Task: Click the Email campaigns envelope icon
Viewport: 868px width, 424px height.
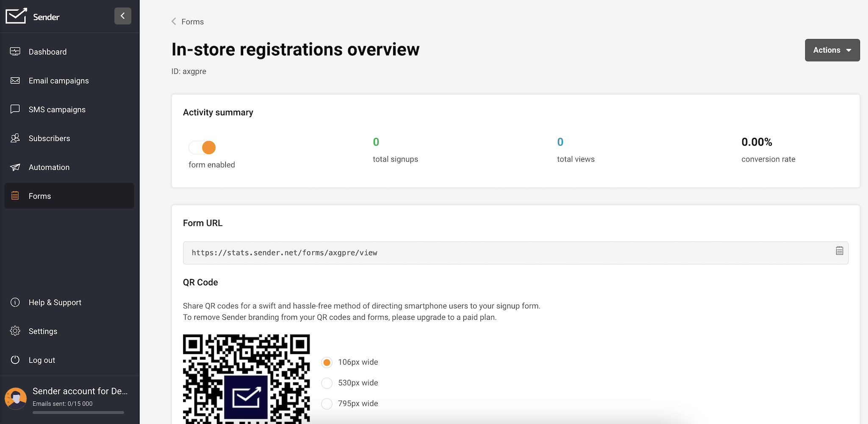Action: click(15, 81)
